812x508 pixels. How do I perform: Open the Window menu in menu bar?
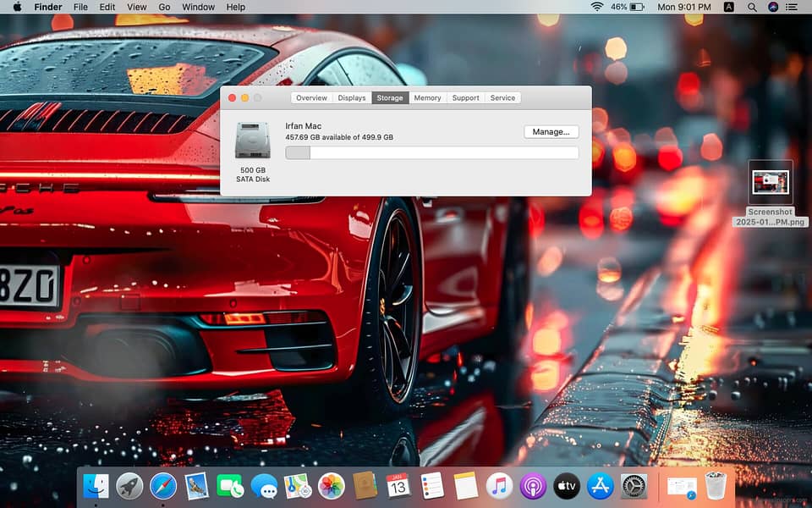click(198, 7)
